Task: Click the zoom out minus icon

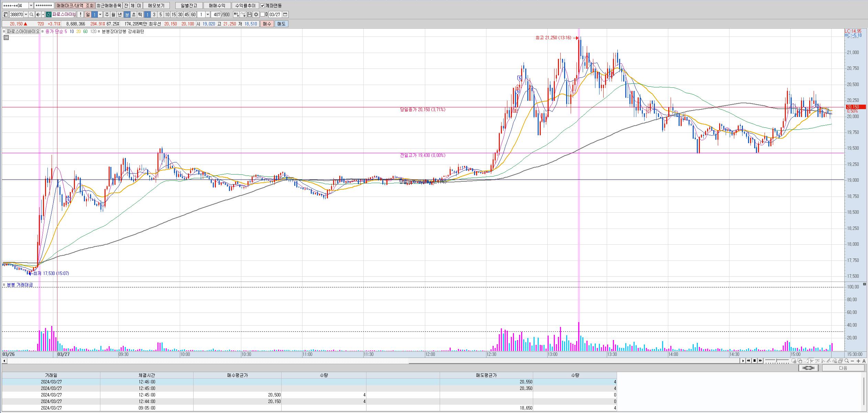Action: click(x=853, y=361)
